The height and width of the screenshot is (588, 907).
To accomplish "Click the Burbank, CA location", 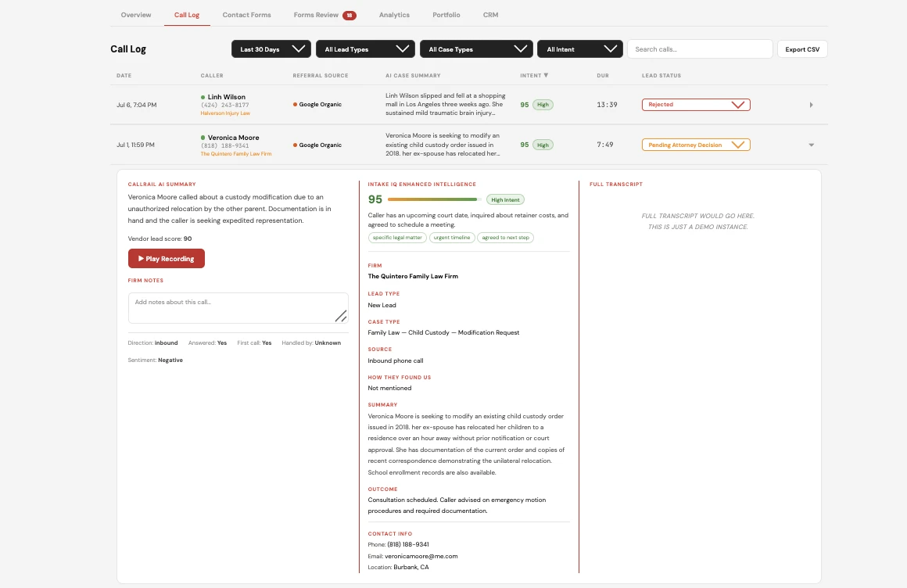I will [x=411, y=567].
